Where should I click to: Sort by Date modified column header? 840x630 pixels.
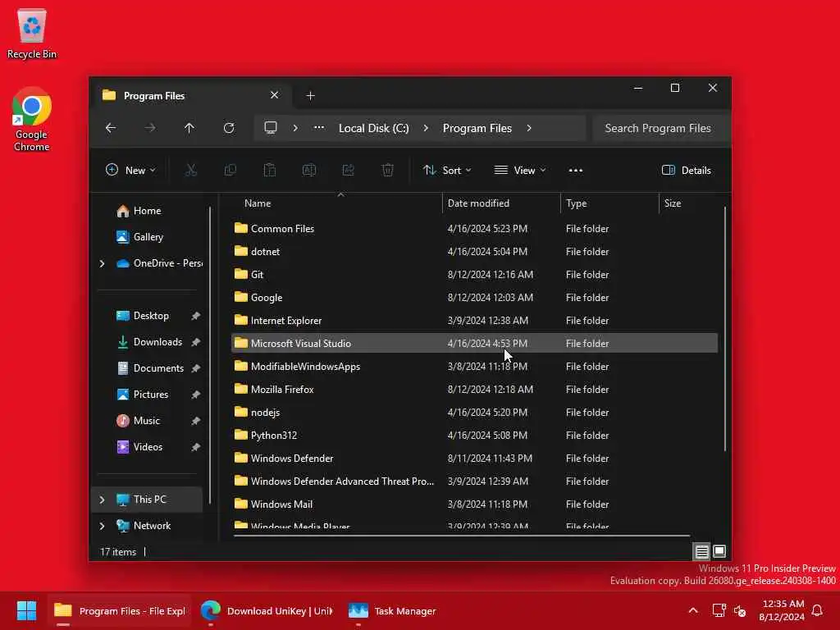[x=478, y=203]
